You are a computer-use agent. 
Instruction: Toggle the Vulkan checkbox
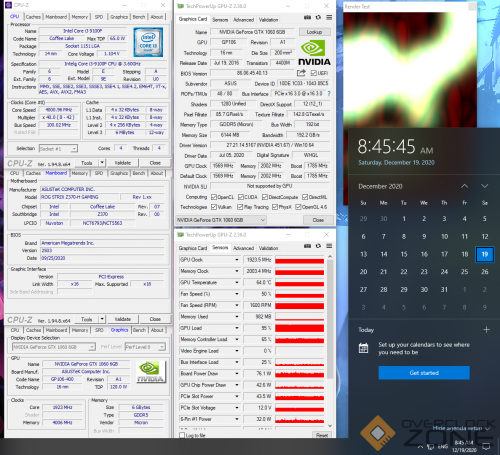(x=214, y=207)
